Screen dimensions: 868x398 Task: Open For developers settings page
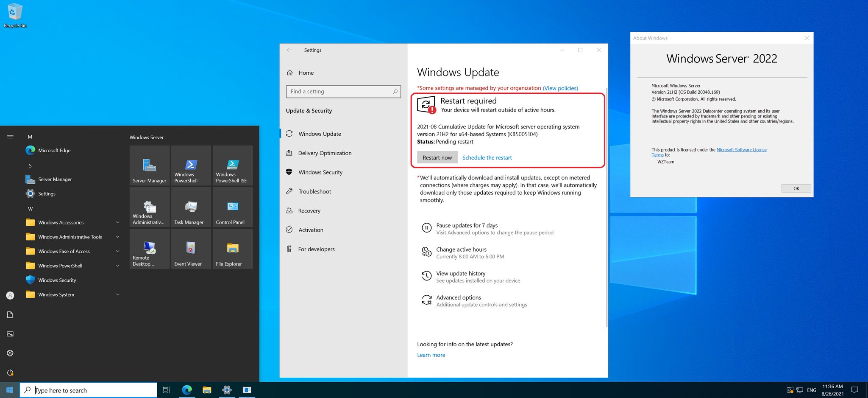click(x=316, y=249)
